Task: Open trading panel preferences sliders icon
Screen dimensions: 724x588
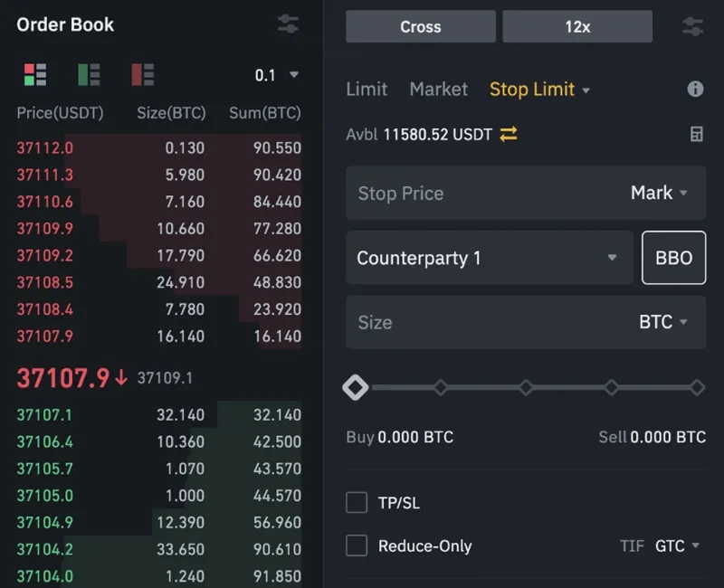Action: pyautogui.click(x=693, y=26)
